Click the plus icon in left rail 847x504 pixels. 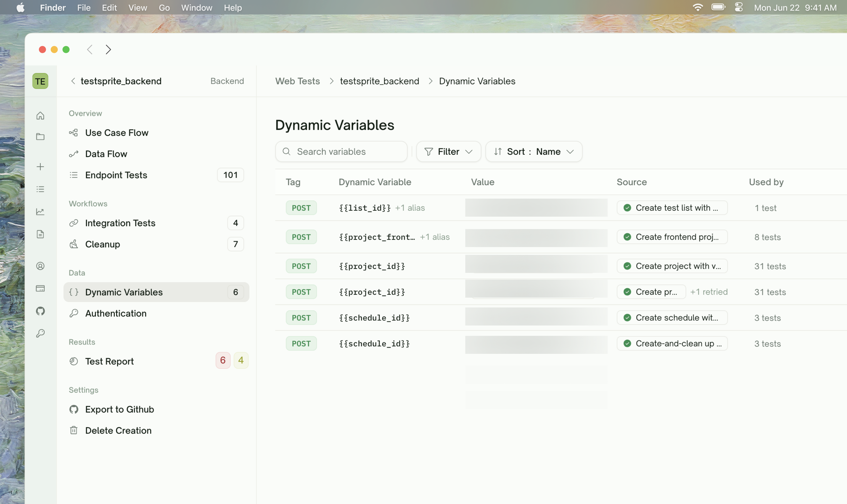[40, 167]
